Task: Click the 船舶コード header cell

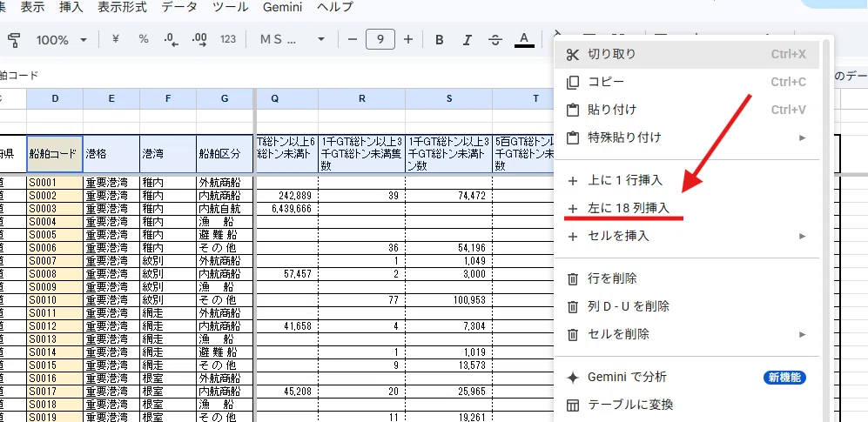Action: click(55, 154)
